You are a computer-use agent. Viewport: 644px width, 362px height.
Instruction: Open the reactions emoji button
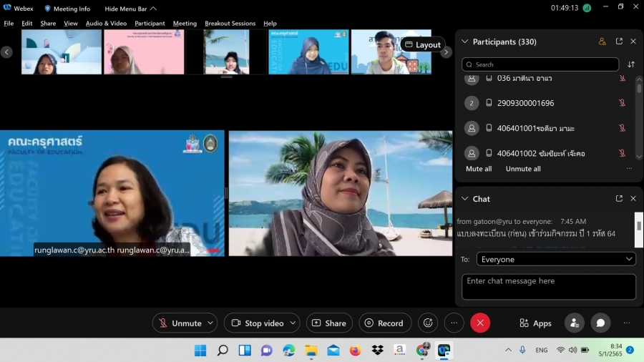click(428, 323)
